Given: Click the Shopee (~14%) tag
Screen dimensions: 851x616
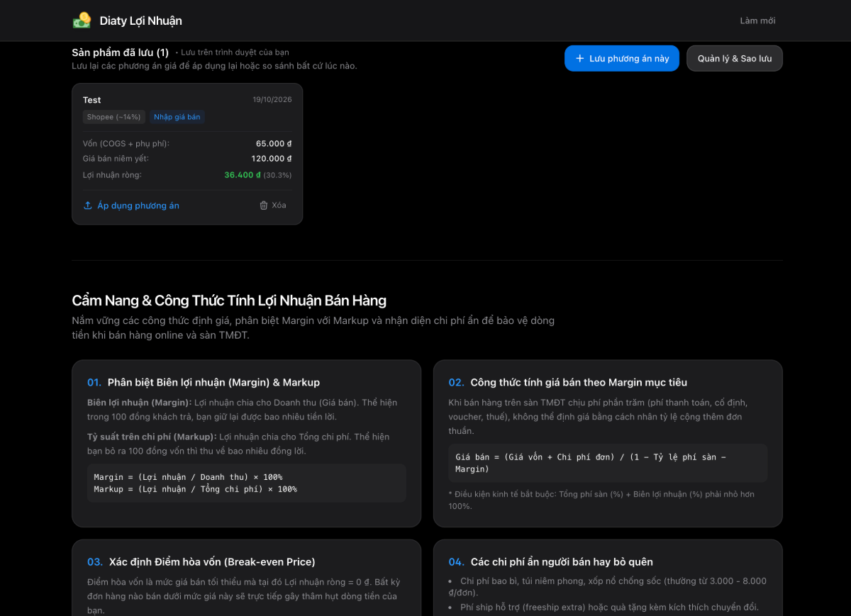Looking at the screenshot, I should tap(114, 117).
